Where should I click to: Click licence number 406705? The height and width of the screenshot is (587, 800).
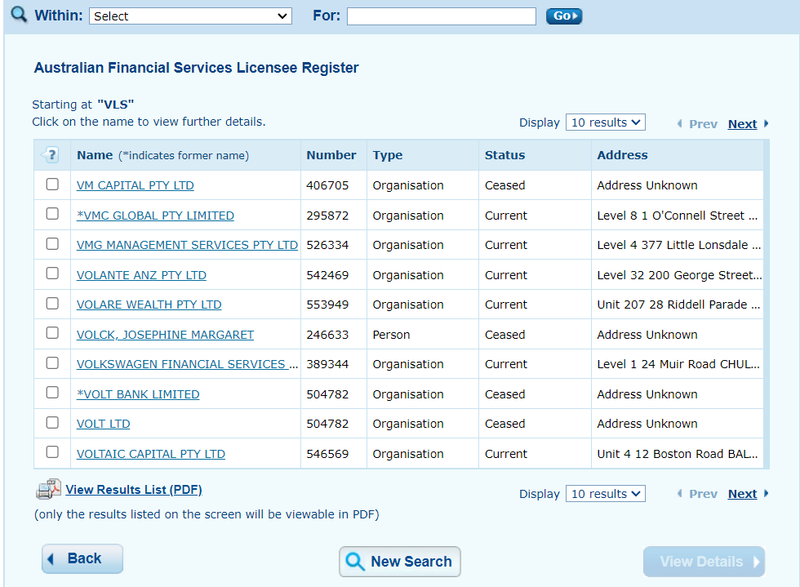pos(327,186)
